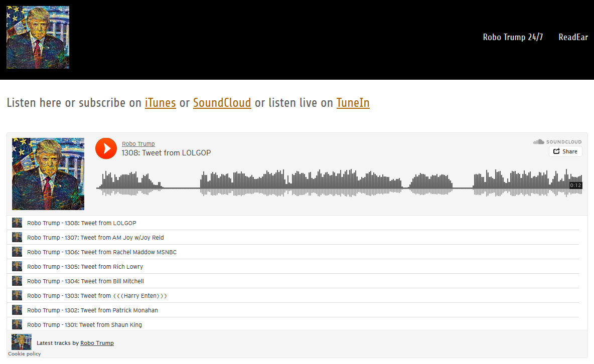Click the 0:12 duration label on waveform
The image size is (594, 364).
pos(575,185)
